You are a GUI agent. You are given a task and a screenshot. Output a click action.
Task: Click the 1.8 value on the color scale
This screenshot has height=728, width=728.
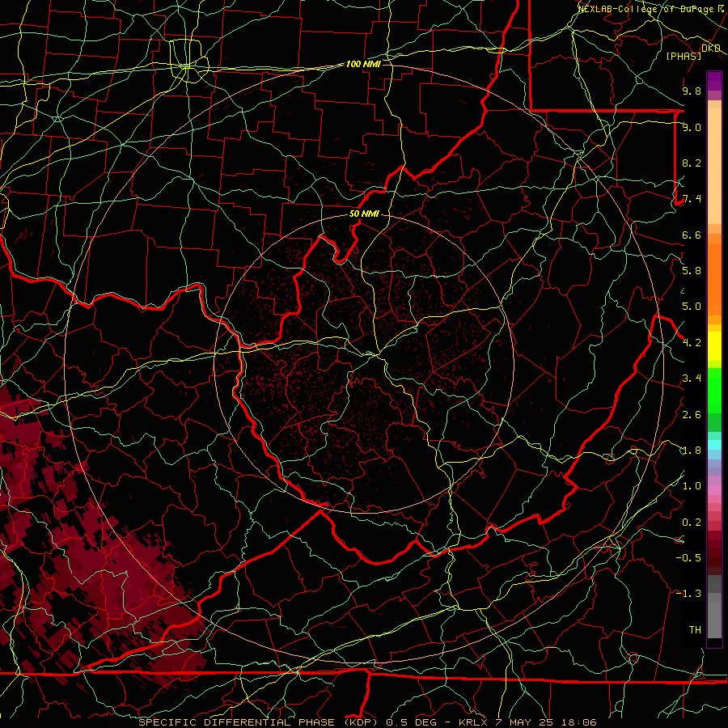click(692, 451)
